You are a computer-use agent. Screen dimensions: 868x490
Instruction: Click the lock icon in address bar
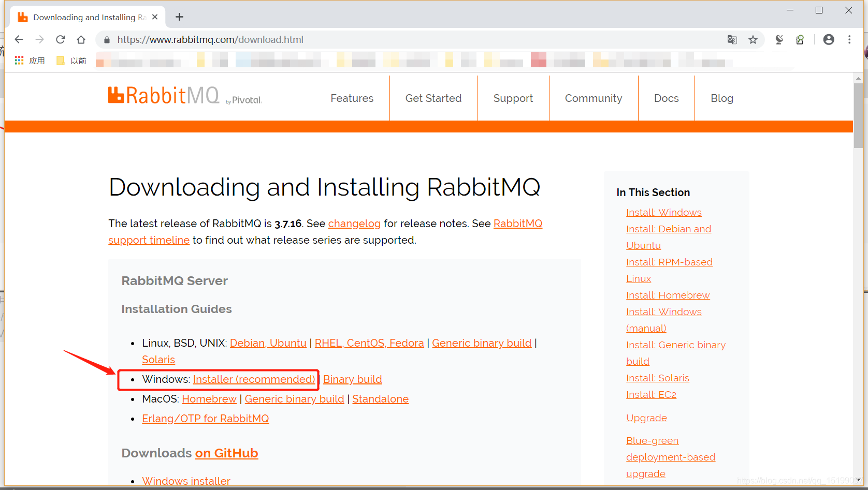tap(107, 40)
